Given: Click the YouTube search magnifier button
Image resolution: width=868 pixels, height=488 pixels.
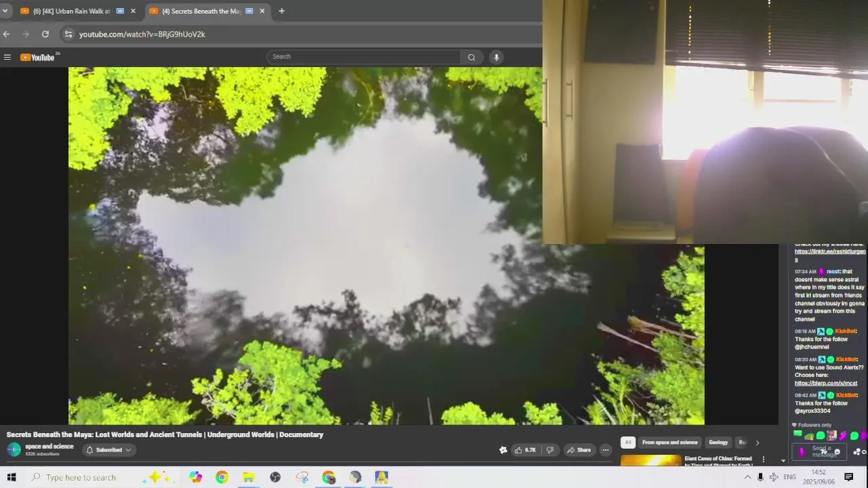Looking at the screenshot, I should tap(471, 57).
